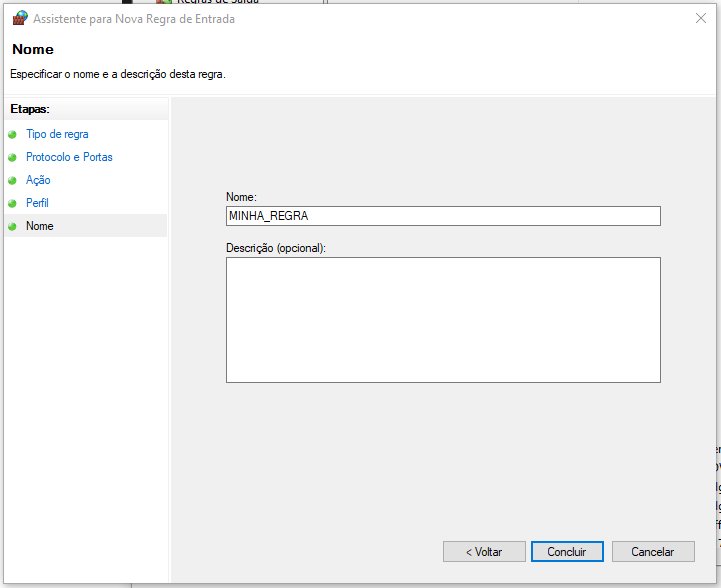
Task: Finish the wizard with Concluir
Action: 567,552
